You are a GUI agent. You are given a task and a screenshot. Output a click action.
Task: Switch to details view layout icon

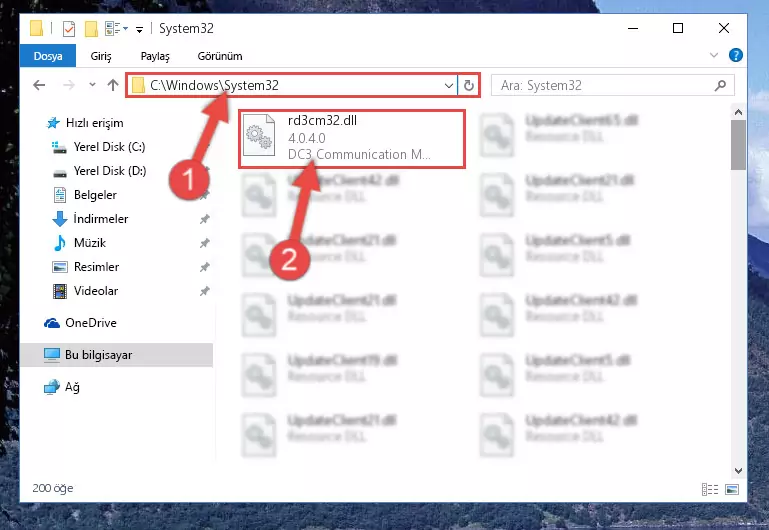click(x=710, y=489)
